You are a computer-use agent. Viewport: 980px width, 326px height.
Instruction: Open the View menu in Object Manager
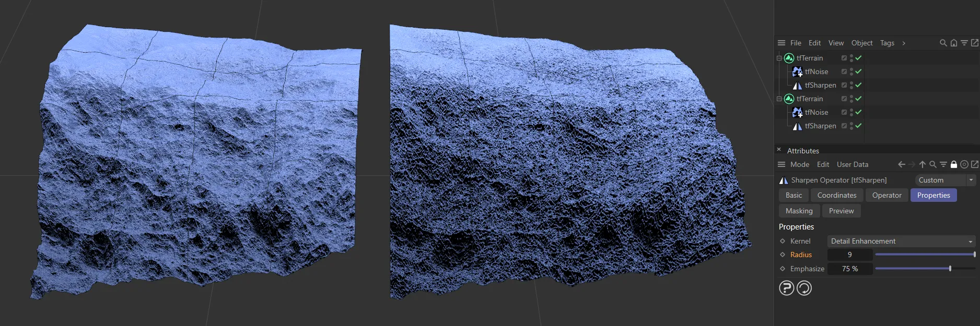pyautogui.click(x=836, y=43)
